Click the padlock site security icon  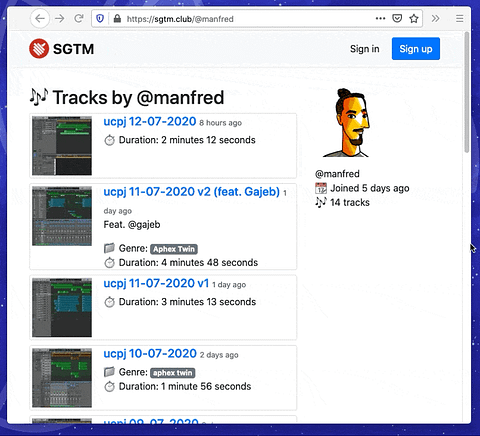click(x=117, y=18)
